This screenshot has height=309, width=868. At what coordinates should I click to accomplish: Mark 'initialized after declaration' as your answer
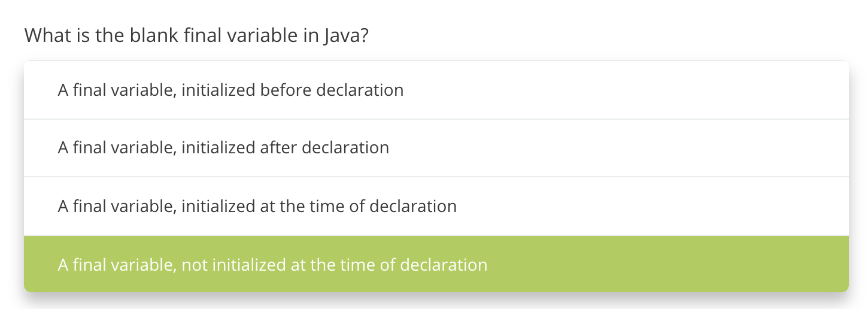point(223,147)
